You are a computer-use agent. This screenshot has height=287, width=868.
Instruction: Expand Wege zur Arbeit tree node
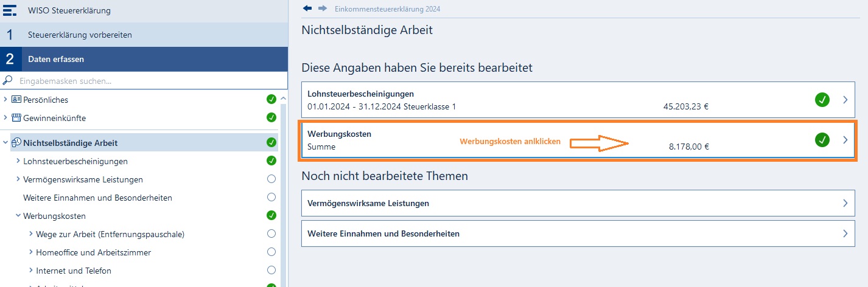point(31,233)
